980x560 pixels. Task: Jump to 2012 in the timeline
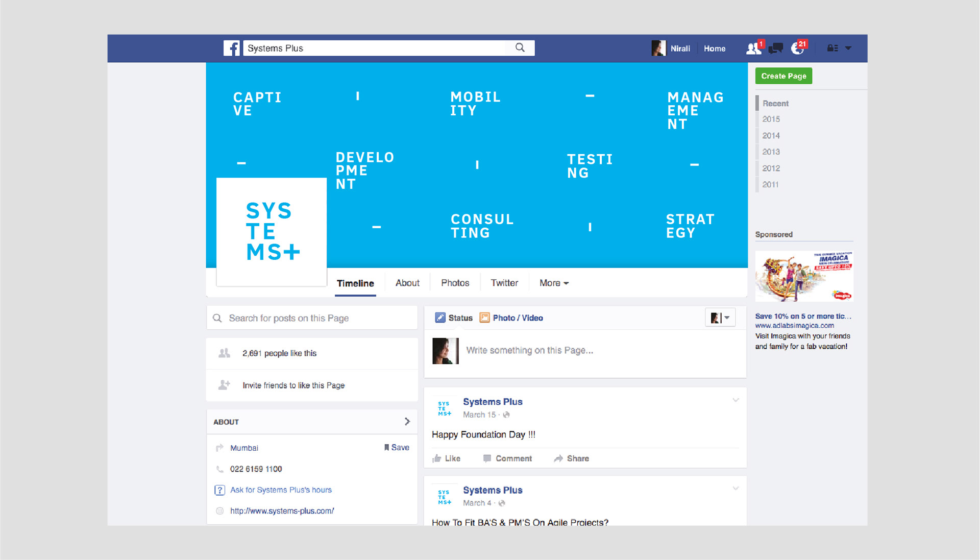[x=771, y=168]
